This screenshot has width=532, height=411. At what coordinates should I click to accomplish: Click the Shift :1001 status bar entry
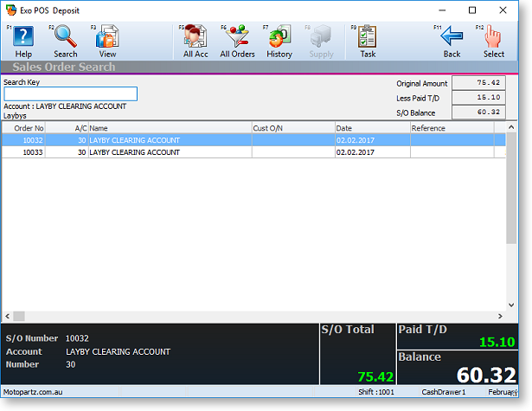[x=376, y=392]
